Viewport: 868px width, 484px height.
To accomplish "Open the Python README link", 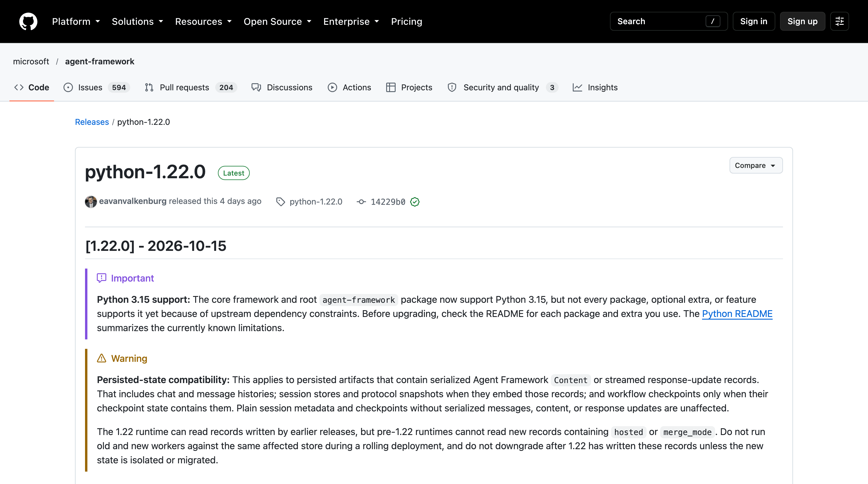I will [x=737, y=314].
